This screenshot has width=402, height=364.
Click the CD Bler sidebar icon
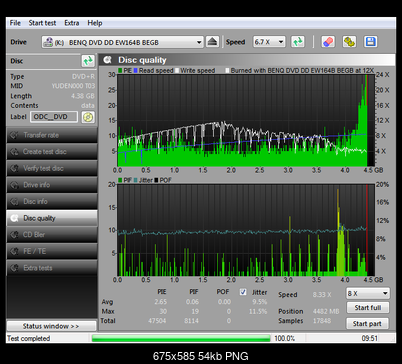tap(14, 235)
